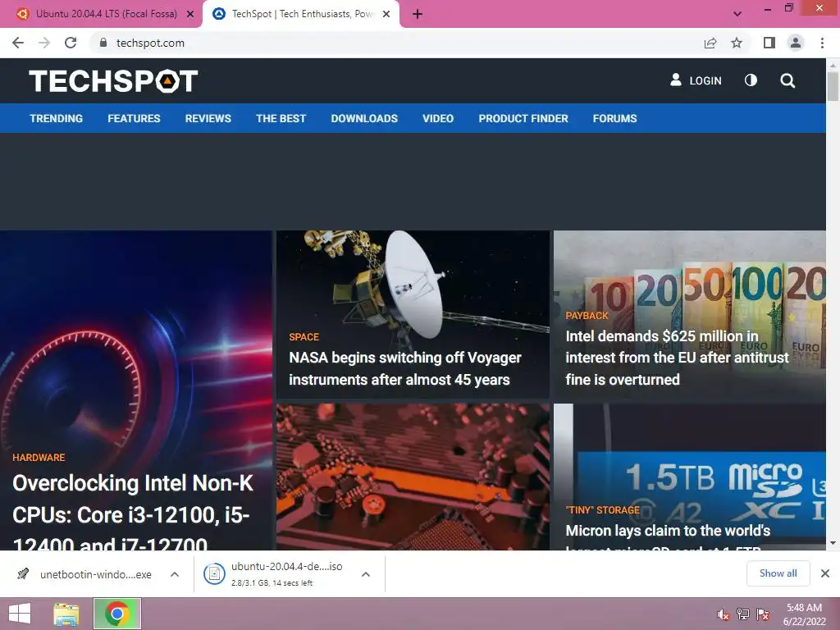This screenshot has height=630, width=840.
Task: Click the SPACE category label
Action: point(304,337)
